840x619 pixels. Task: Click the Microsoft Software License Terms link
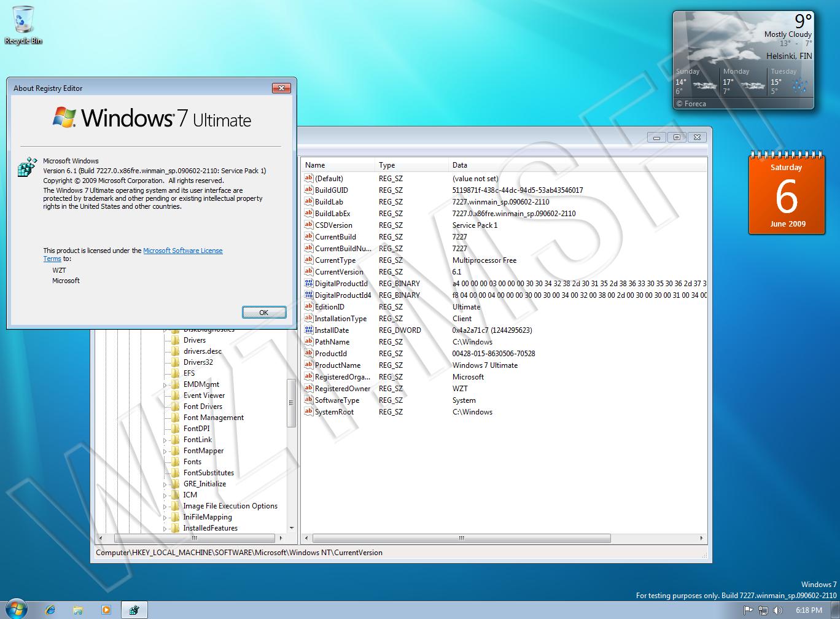[183, 251]
